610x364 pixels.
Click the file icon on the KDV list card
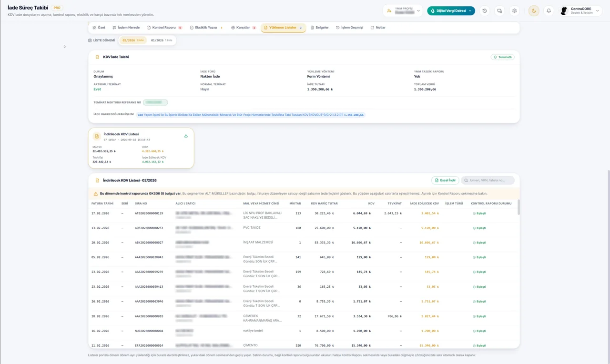pyautogui.click(x=97, y=136)
